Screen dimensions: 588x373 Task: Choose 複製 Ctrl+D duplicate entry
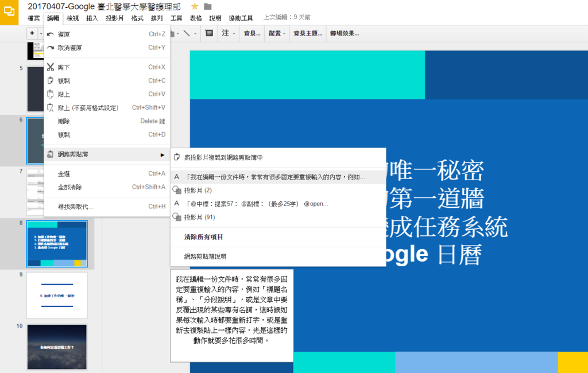tap(107, 135)
